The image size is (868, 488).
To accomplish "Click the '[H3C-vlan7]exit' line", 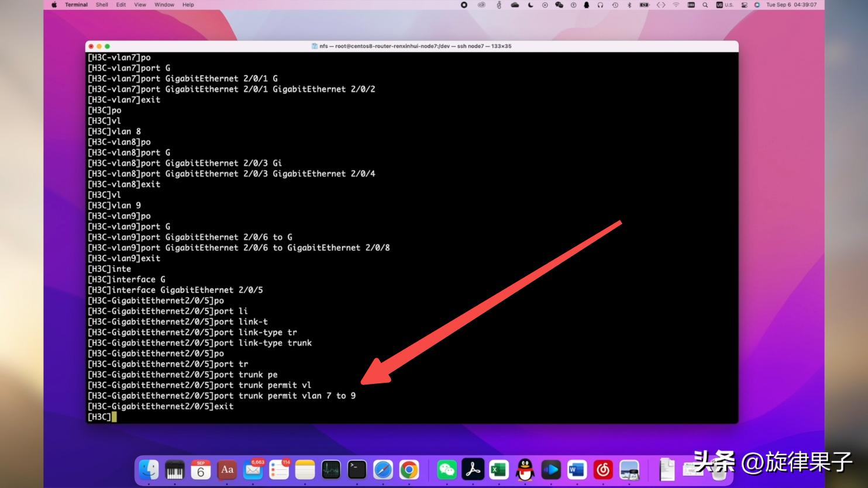I will click(124, 100).
